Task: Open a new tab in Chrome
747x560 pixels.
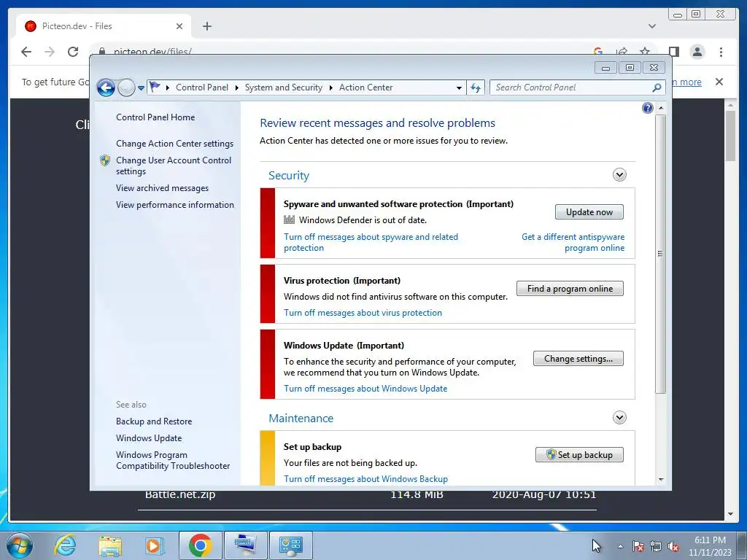Action: pyautogui.click(x=206, y=26)
